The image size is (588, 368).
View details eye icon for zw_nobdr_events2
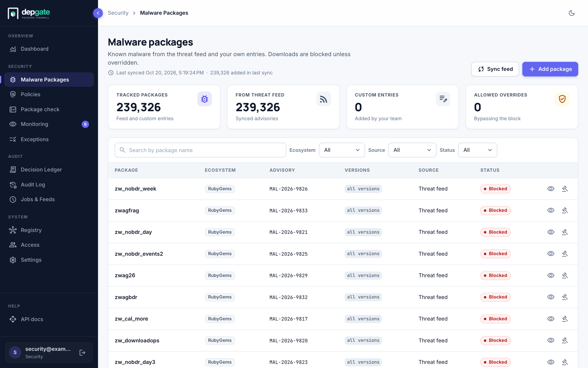click(x=551, y=254)
